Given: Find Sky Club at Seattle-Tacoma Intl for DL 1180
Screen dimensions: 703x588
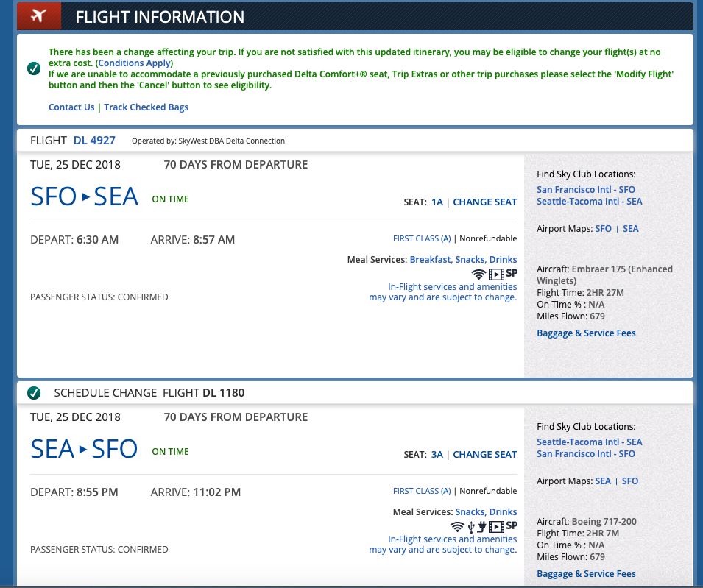Looking at the screenshot, I should (589, 442).
